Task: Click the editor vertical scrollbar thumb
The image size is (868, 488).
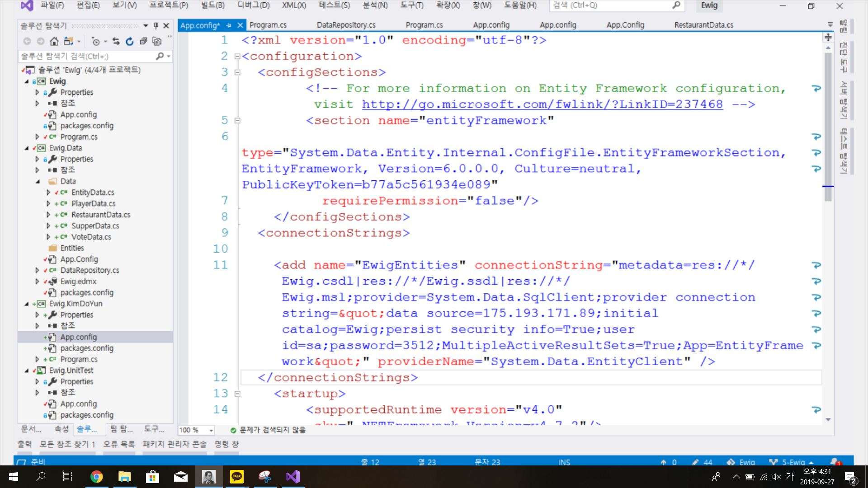Action: (x=828, y=127)
